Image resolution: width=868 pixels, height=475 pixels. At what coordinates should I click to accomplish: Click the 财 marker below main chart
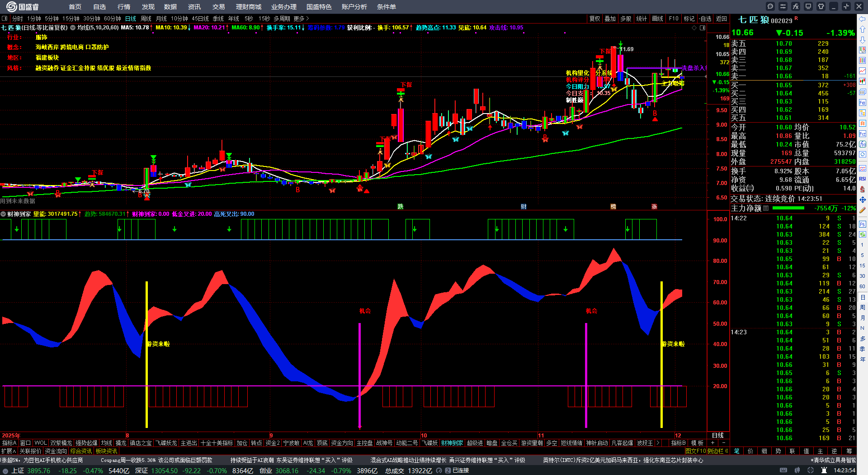(524, 206)
